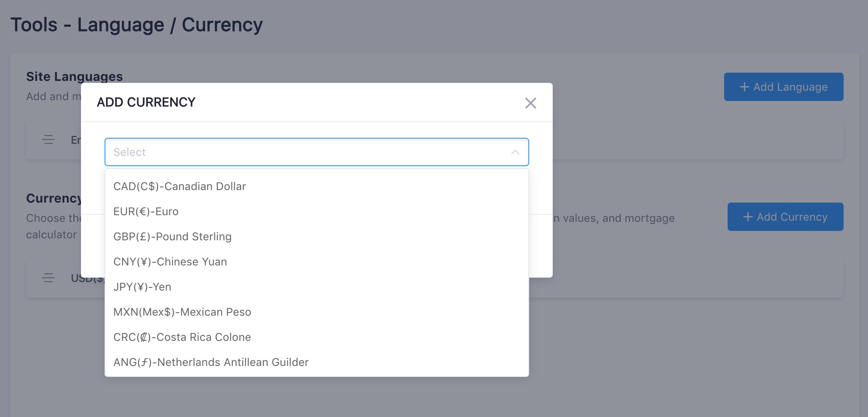Click the ADD CURRENCY dialog title
868x417 pixels.
coord(146,102)
